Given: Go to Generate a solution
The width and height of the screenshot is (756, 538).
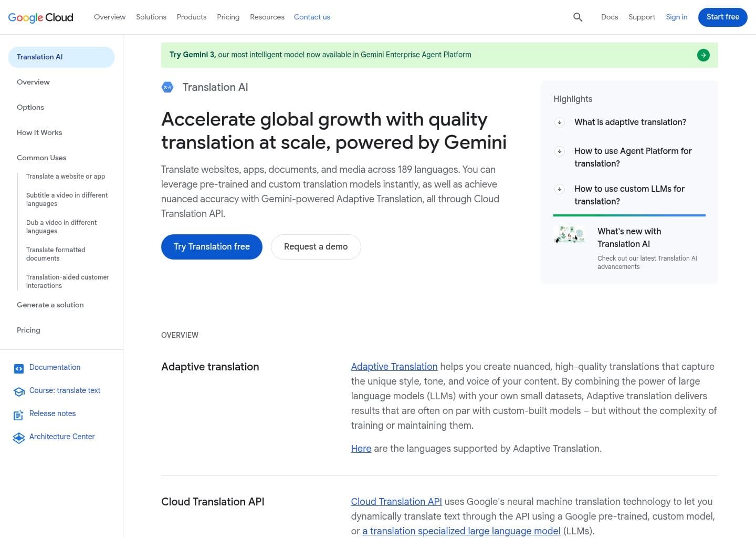Looking at the screenshot, I should (x=50, y=305).
